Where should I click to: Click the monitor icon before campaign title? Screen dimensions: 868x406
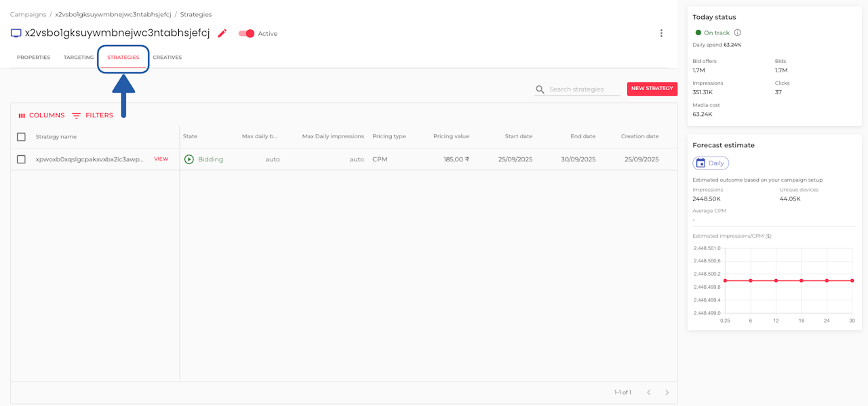click(16, 33)
